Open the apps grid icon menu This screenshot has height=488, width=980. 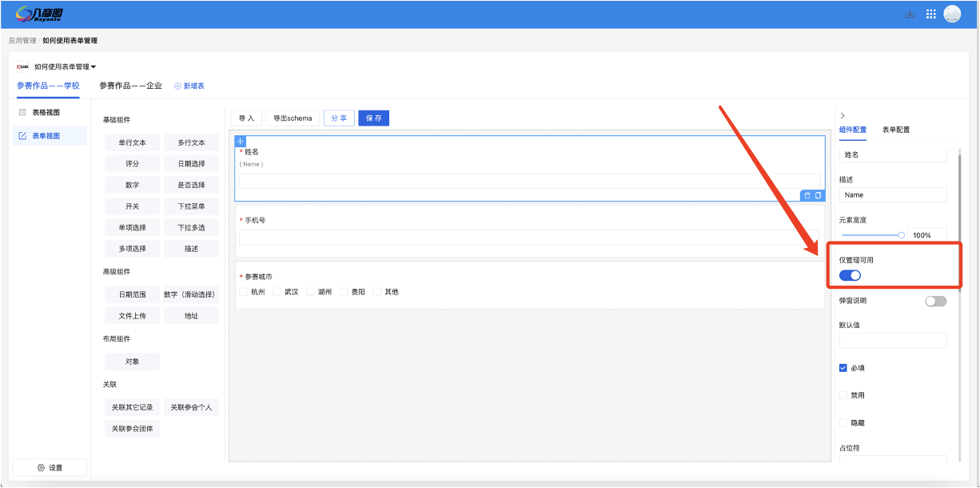(x=930, y=14)
